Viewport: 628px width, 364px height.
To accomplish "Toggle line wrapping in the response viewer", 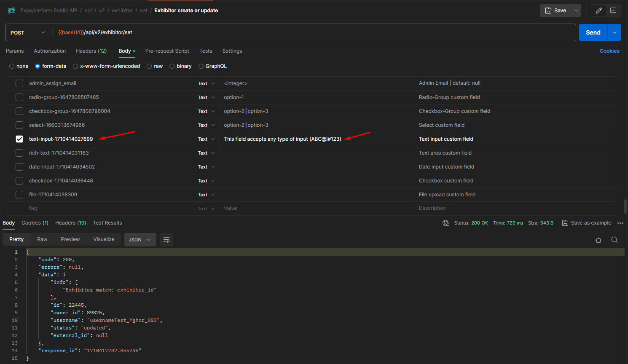I will 166,239.
